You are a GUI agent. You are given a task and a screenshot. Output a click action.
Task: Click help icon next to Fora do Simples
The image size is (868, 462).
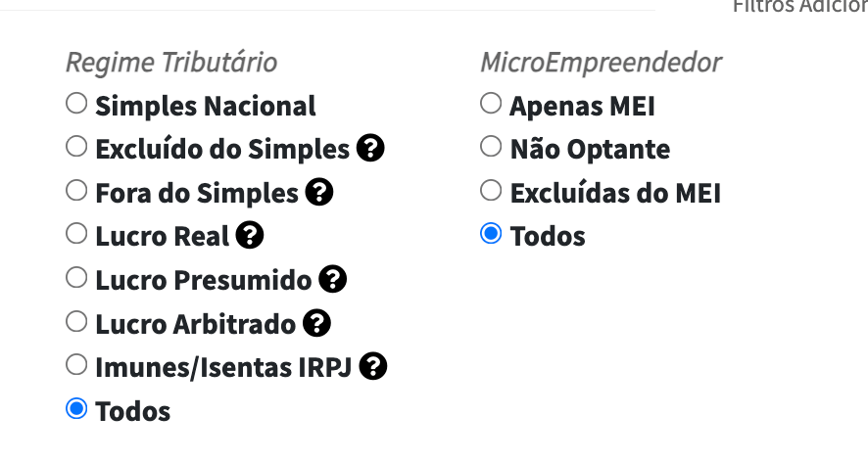319,193
